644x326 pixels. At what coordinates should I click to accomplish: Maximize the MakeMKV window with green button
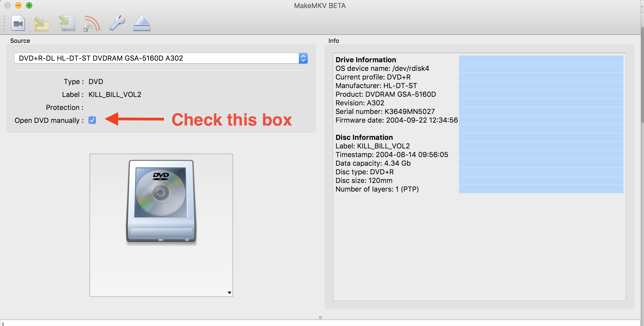coord(29,5)
